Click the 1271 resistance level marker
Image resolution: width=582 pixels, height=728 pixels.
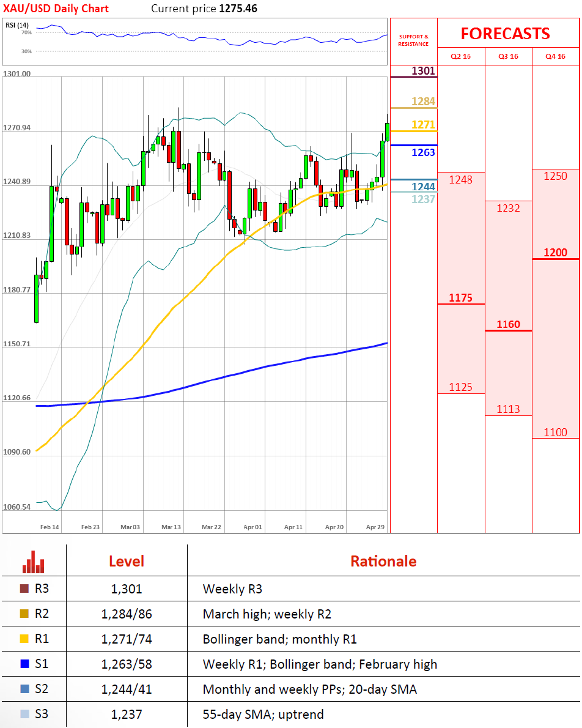pos(423,124)
